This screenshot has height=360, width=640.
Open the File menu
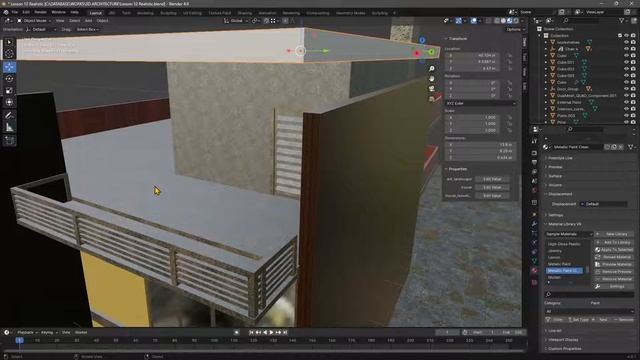[15, 12]
